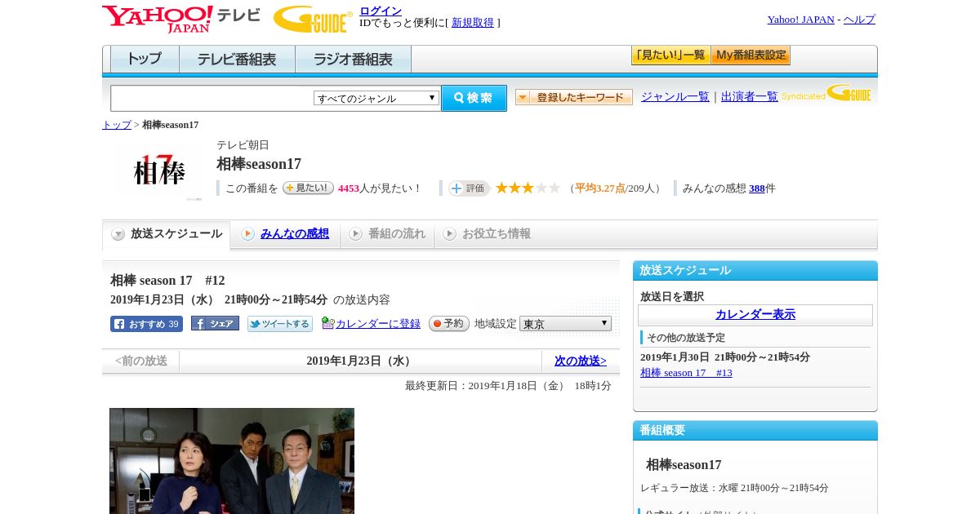
Task: Click the Facebook おすすめ 39 button
Action: pos(146,324)
